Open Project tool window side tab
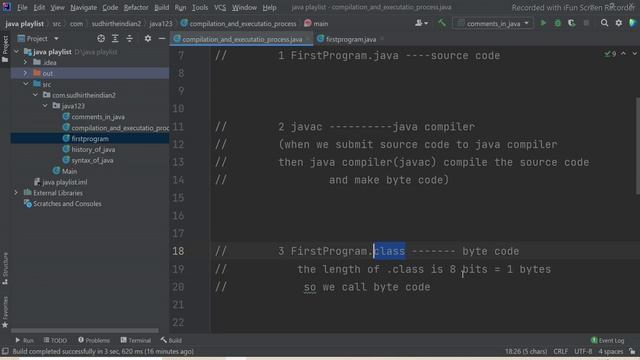The width and height of the screenshot is (640, 360). coord(5,49)
